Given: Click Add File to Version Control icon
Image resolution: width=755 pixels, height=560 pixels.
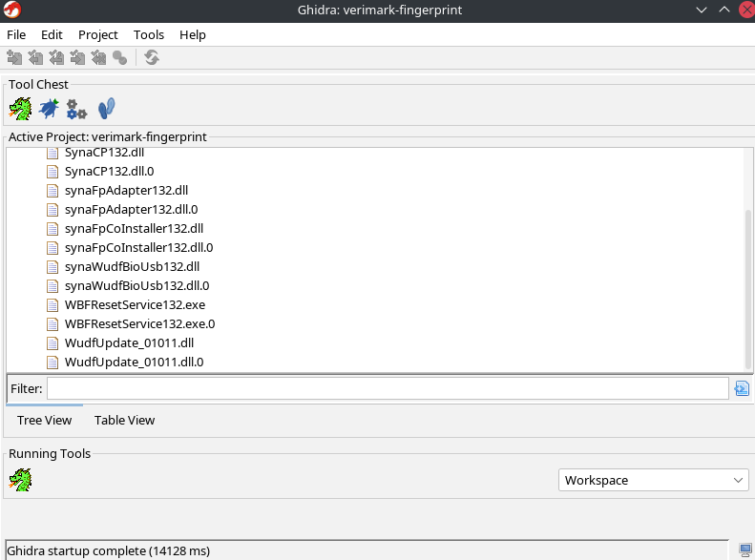Looking at the screenshot, I should 14,58.
